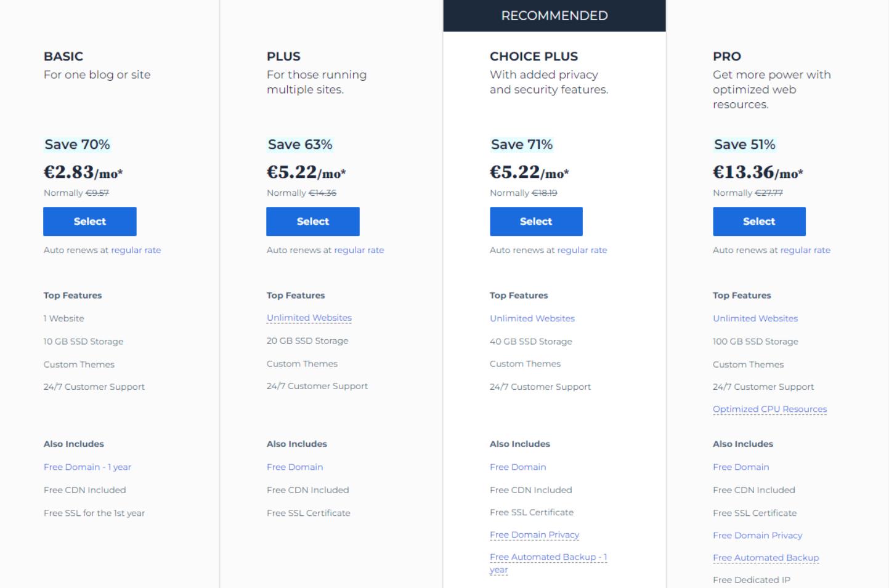The width and height of the screenshot is (889, 588).
Task: Click Select button under the Plus plan
Action: (x=313, y=221)
